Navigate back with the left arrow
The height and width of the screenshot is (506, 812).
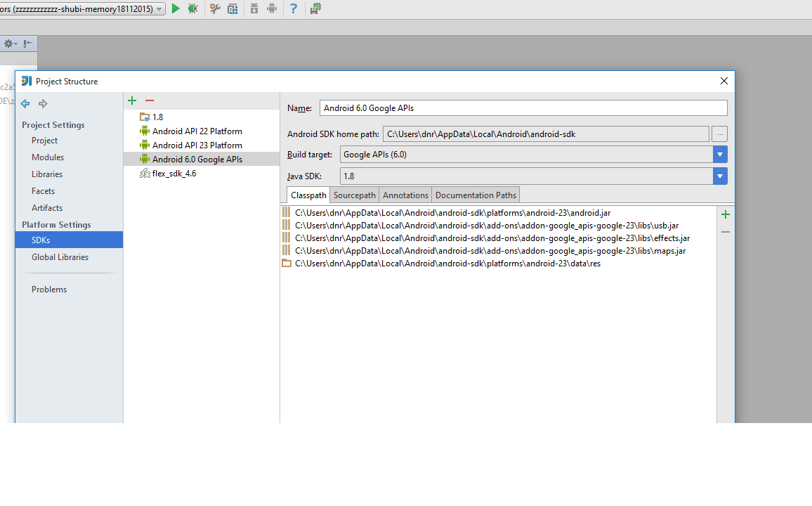[x=25, y=103]
